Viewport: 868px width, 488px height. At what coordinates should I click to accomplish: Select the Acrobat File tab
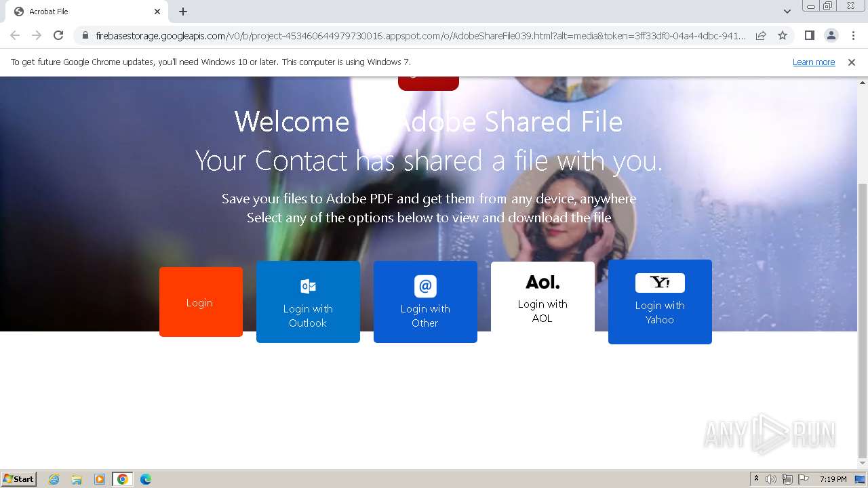pos(87,12)
